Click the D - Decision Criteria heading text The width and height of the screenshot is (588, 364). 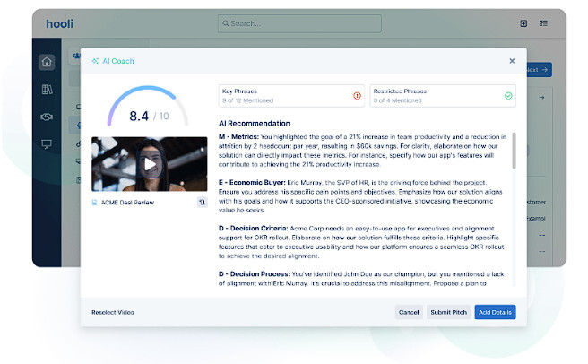tap(253, 229)
